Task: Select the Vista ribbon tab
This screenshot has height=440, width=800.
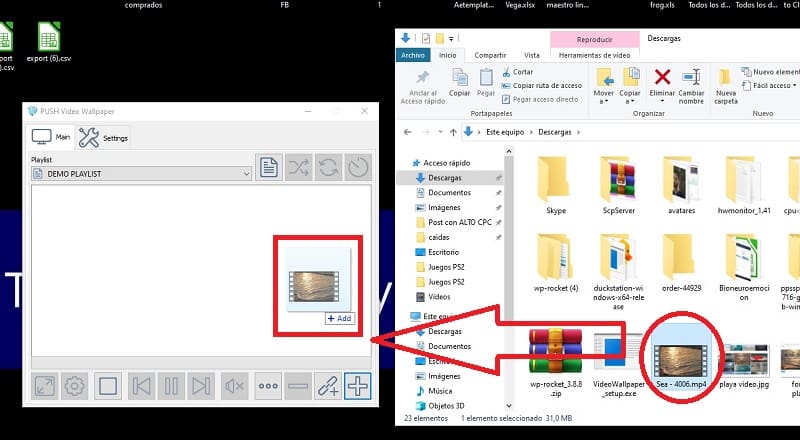Action: (x=532, y=55)
